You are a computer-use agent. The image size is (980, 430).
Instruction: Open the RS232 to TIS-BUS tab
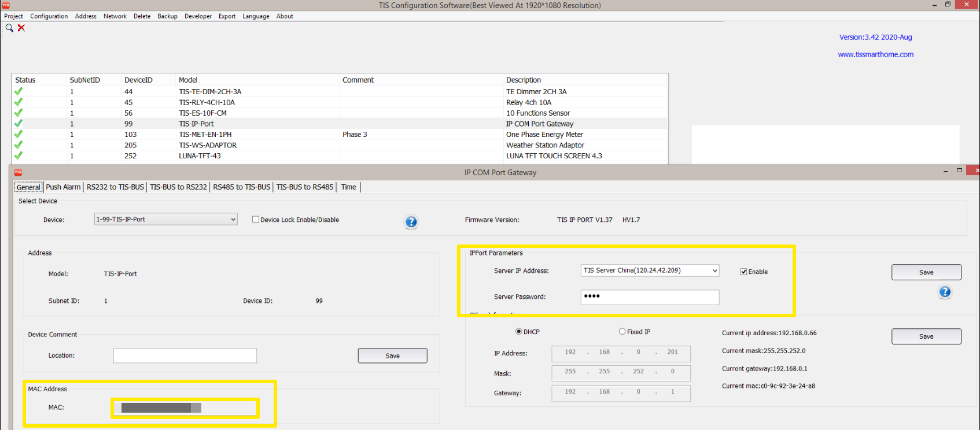coord(115,187)
